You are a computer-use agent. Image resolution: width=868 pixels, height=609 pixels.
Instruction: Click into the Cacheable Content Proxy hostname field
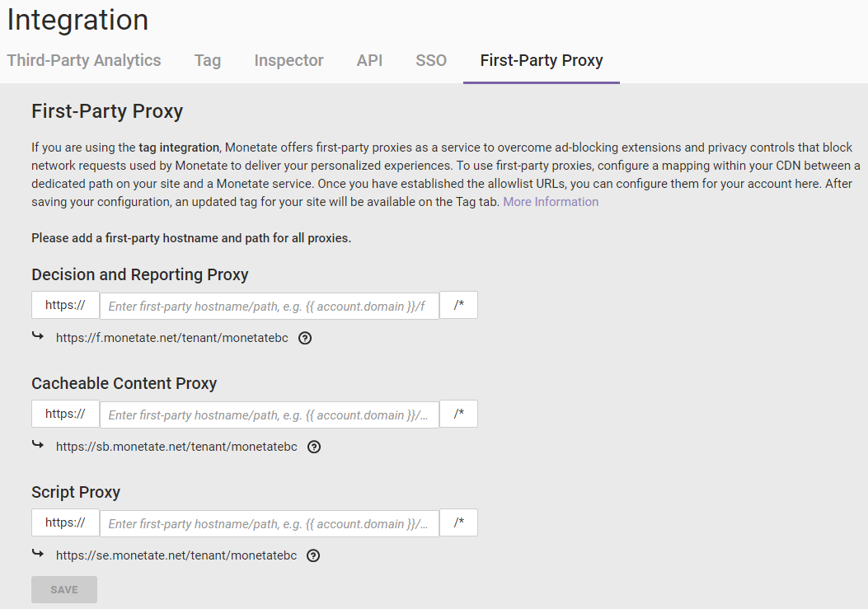click(x=269, y=415)
